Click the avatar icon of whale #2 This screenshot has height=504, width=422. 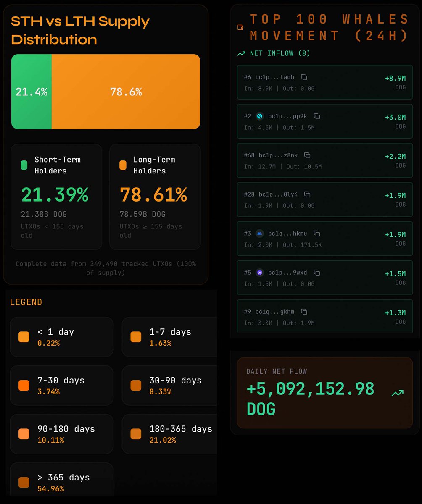coord(259,116)
